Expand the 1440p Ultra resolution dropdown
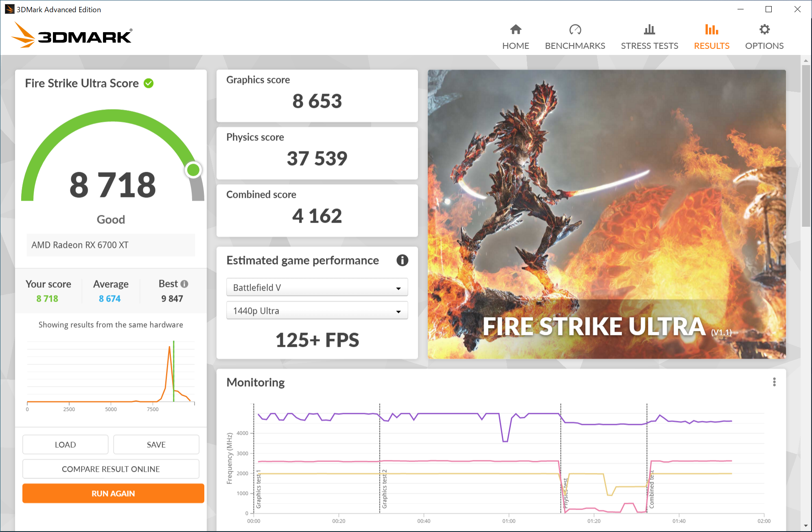 pyautogui.click(x=317, y=311)
